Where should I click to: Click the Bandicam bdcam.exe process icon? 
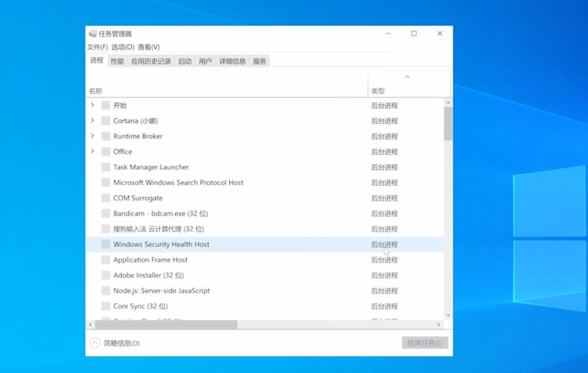point(106,214)
